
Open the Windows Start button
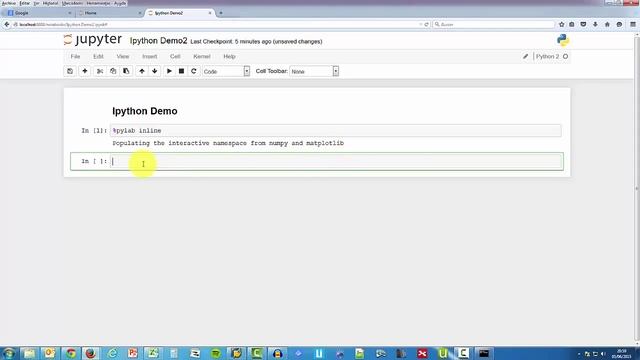(9, 353)
